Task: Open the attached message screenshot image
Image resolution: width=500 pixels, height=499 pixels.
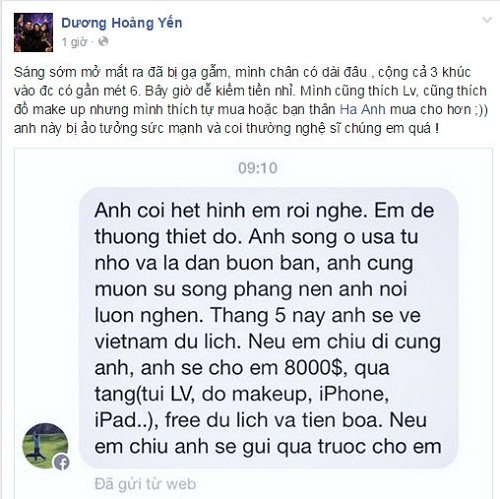Action: point(253,323)
